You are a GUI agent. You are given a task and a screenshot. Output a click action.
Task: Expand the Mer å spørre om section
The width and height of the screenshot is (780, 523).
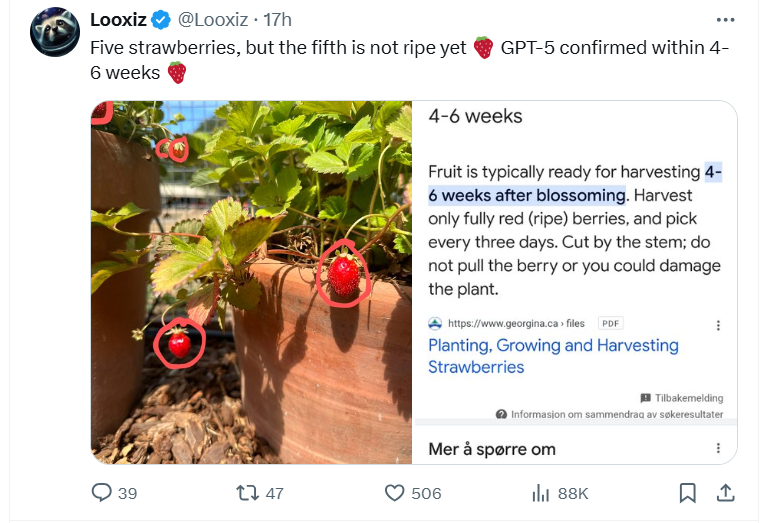click(x=492, y=449)
